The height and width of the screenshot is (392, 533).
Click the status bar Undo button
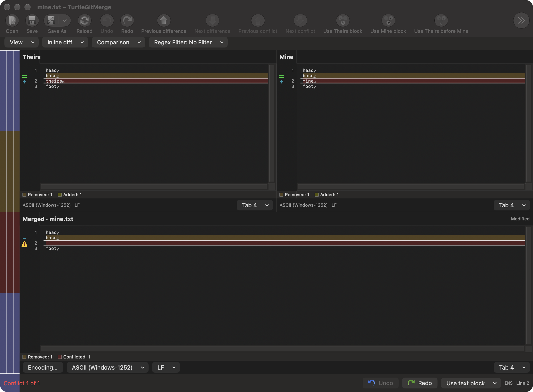[x=381, y=383]
